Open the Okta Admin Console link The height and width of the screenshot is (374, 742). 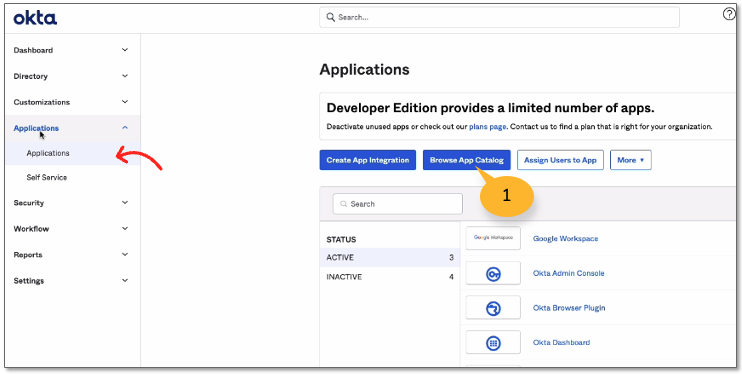(x=568, y=273)
